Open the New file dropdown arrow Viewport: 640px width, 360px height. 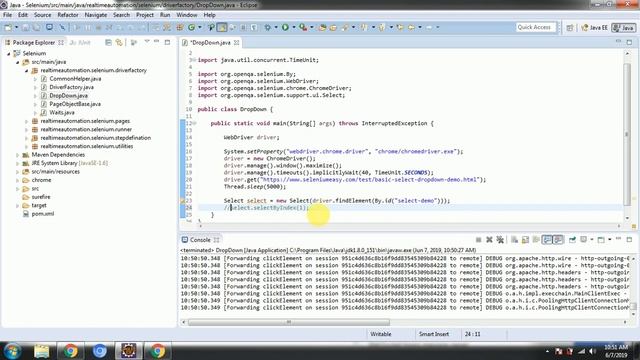16,27
